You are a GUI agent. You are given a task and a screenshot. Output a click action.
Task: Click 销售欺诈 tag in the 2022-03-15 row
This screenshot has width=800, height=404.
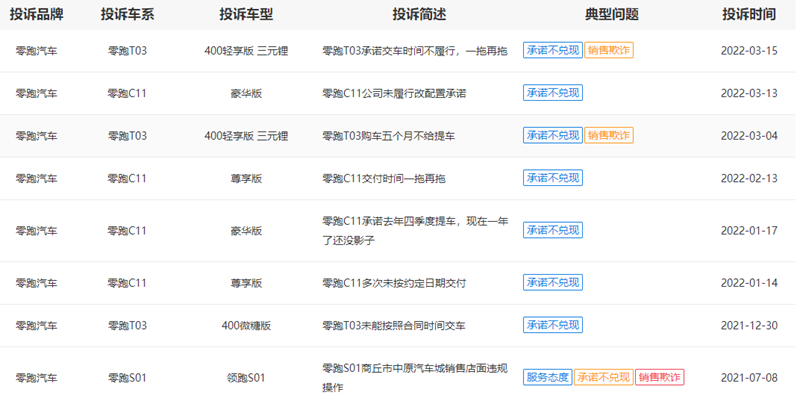(609, 50)
